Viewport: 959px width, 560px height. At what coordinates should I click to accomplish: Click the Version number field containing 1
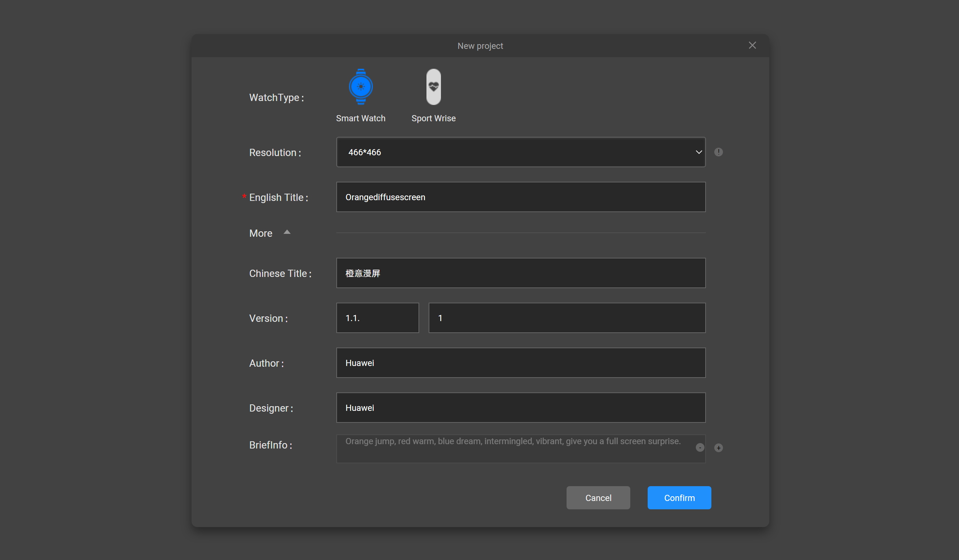point(567,318)
